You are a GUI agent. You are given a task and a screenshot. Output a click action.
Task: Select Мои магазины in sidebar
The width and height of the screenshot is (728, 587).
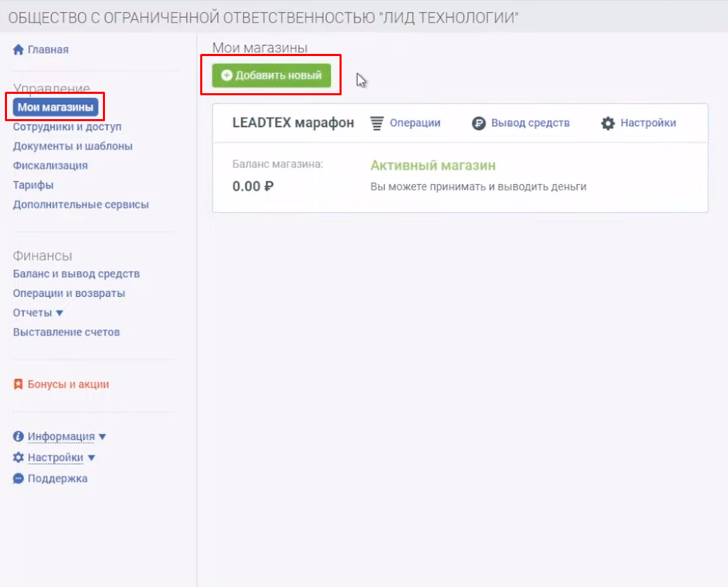[x=55, y=107]
